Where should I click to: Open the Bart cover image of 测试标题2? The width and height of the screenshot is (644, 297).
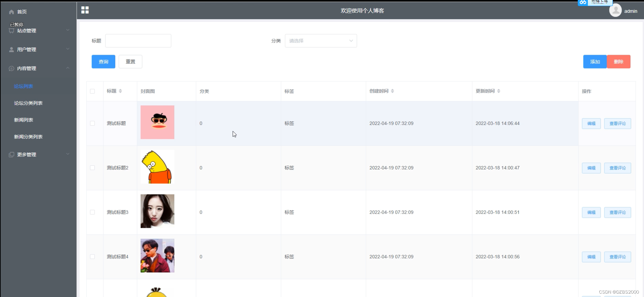[158, 167]
